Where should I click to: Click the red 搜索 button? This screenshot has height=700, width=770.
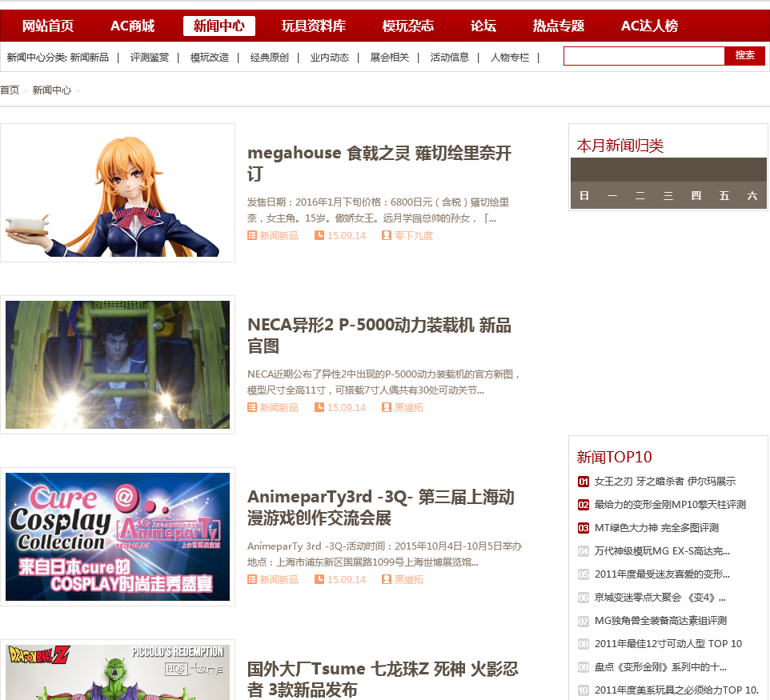pyautogui.click(x=744, y=55)
